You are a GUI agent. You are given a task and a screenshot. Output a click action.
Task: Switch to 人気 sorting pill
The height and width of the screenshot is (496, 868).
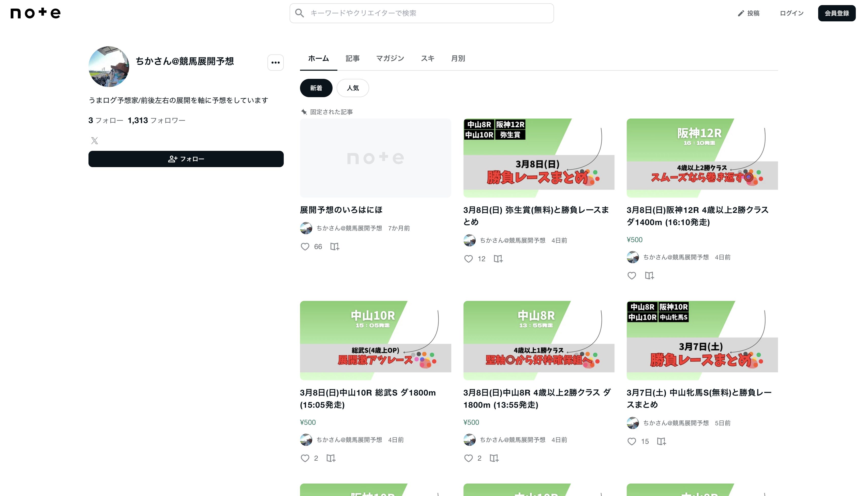point(352,88)
